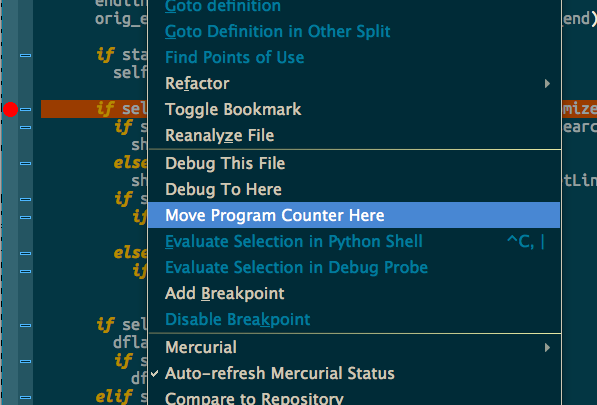
Task: Choose Evaluate Selection in Python Shell
Action: [x=354, y=241]
